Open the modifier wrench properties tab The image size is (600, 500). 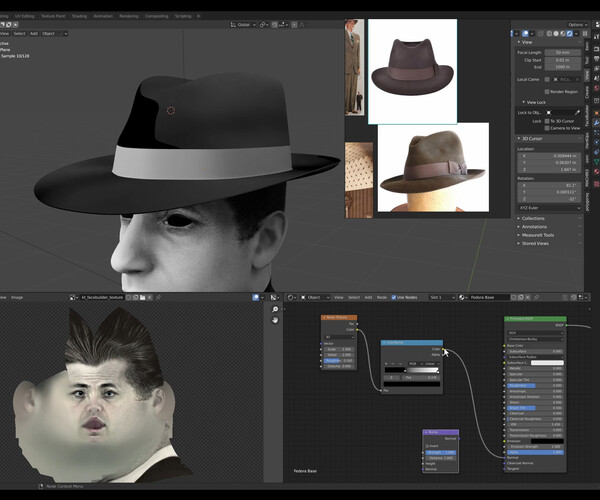pyautogui.click(x=596, y=123)
